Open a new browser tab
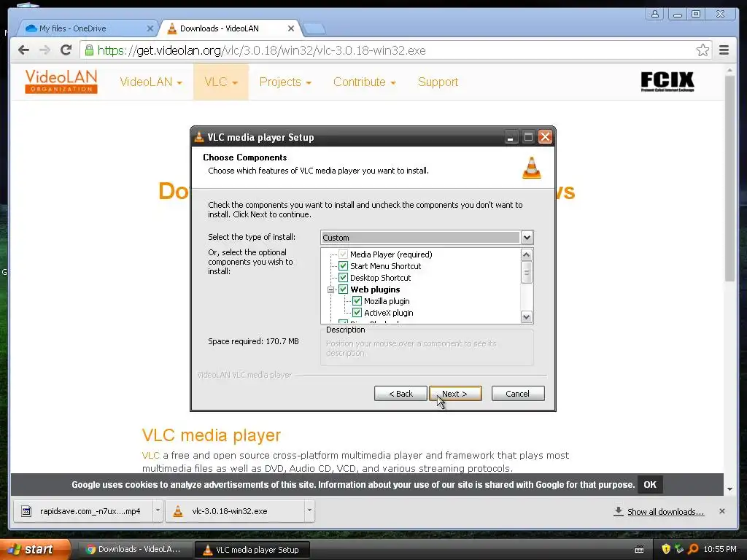 314,29
